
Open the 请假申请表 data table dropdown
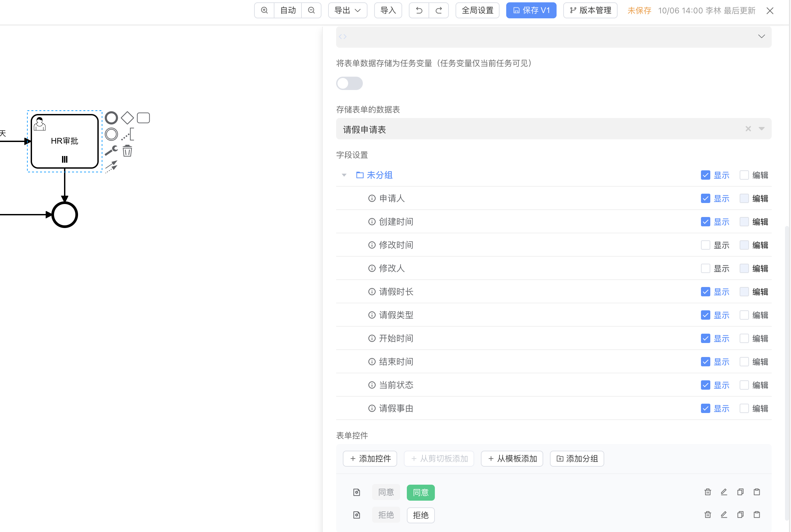point(761,129)
